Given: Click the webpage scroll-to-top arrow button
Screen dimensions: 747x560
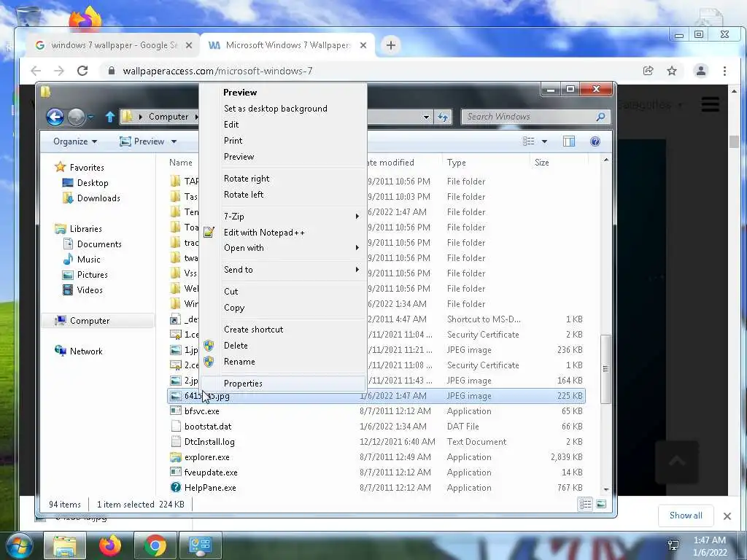Looking at the screenshot, I should [x=677, y=462].
